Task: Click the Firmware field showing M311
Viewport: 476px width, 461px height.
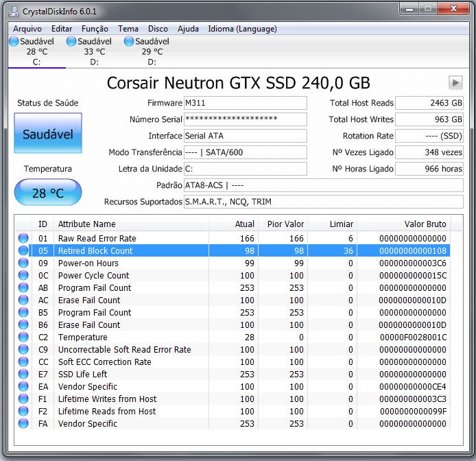Action: [x=246, y=103]
